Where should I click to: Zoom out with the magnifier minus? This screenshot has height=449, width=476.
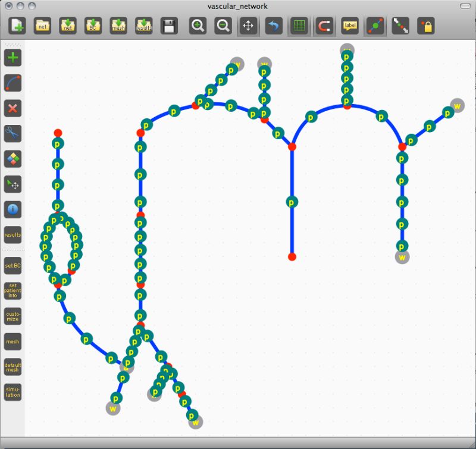[223, 26]
